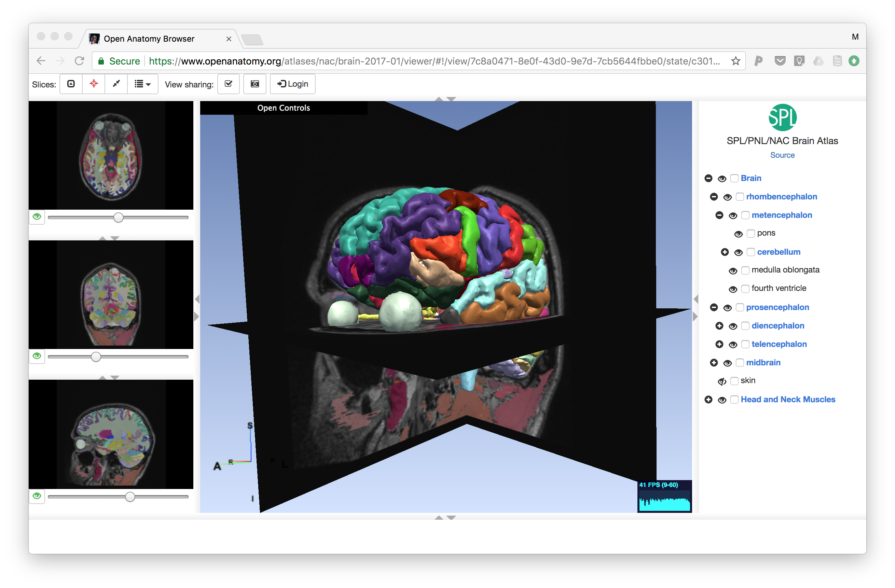Click the eye icon next to midbrain
This screenshot has width=895, height=588.
[x=727, y=362]
